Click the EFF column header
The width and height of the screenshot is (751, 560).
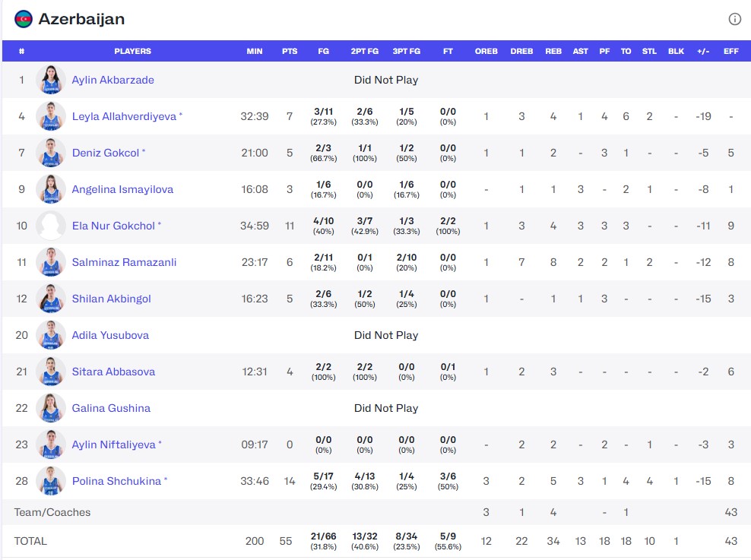click(x=730, y=51)
